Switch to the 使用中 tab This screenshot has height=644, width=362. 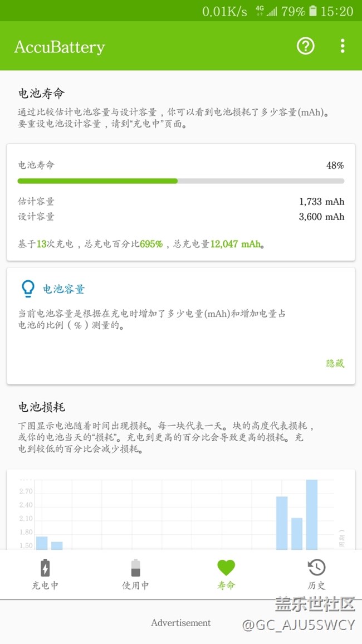135,586
